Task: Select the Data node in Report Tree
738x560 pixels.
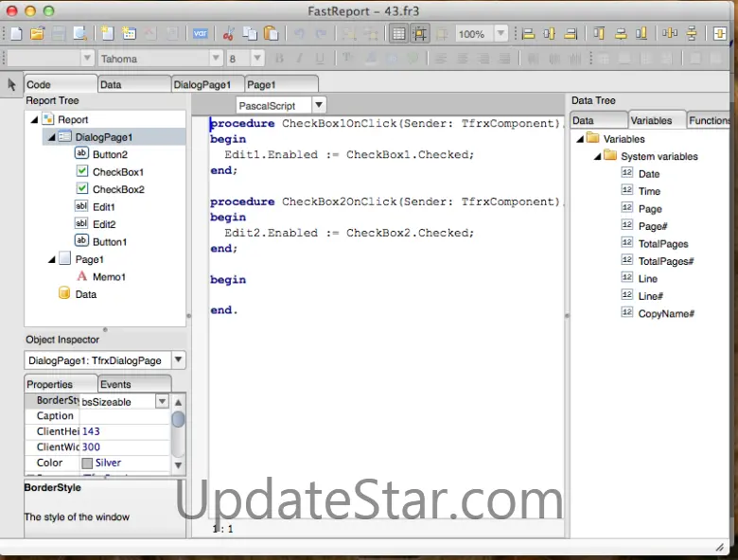Action: pyautogui.click(x=86, y=294)
